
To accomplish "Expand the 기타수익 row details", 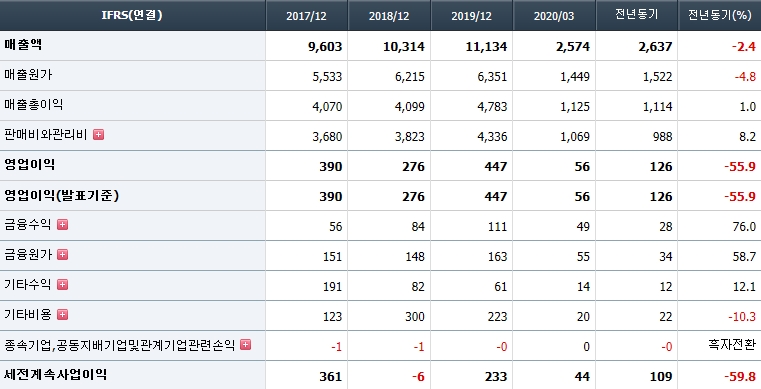I will (62, 284).
